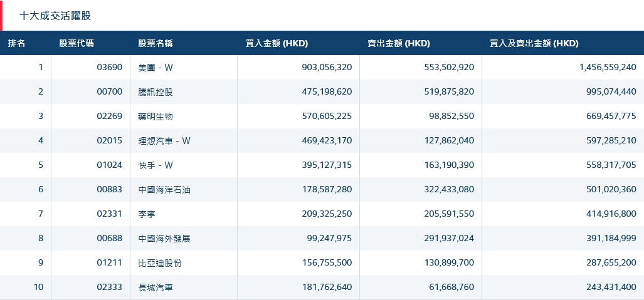Click sell amount 291,937,024
The height and width of the screenshot is (300, 644).
click(449, 239)
